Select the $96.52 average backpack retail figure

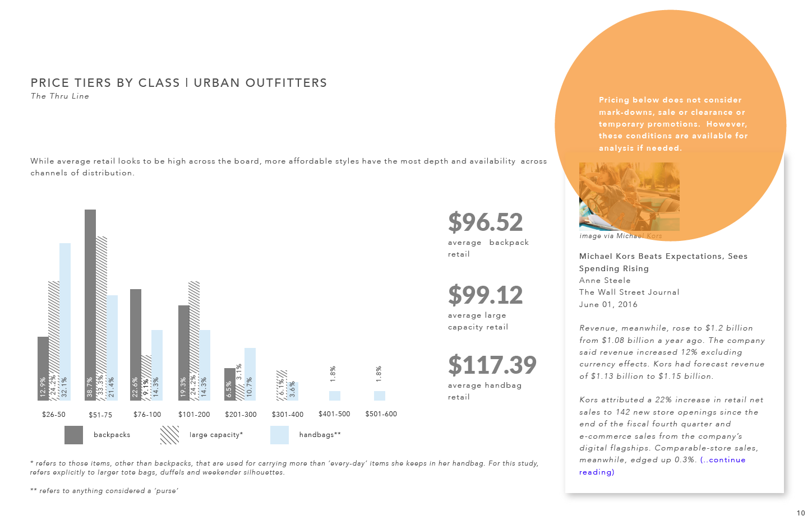(486, 222)
